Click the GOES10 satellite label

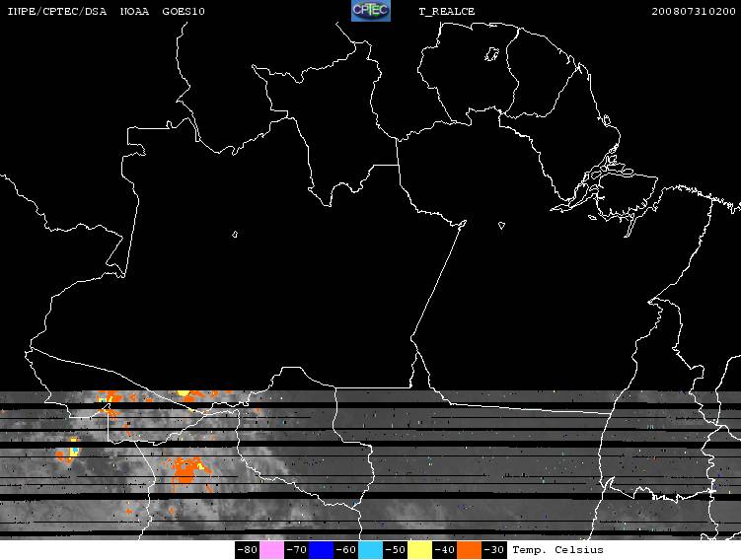[x=184, y=11]
